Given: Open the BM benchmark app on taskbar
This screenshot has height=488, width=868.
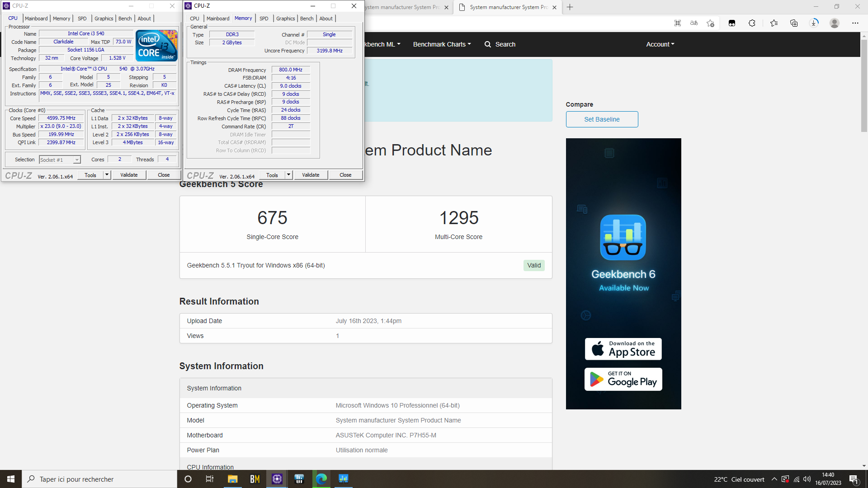Looking at the screenshot, I should pos(255,479).
